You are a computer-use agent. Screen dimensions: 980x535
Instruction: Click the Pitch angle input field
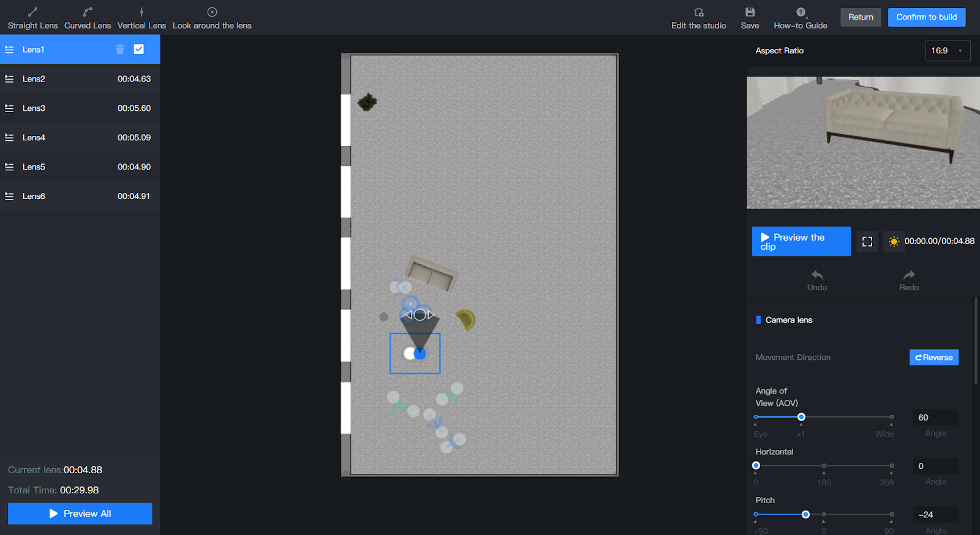pyautogui.click(x=935, y=515)
